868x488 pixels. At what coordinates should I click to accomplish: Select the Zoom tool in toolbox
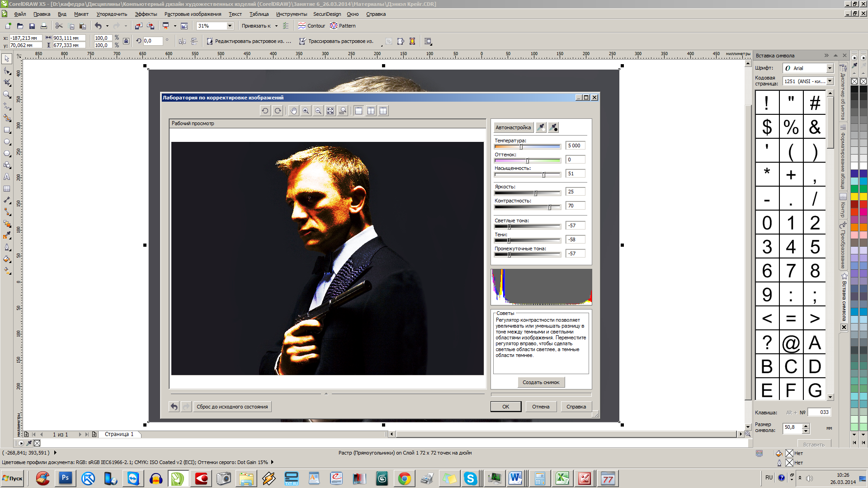point(7,94)
